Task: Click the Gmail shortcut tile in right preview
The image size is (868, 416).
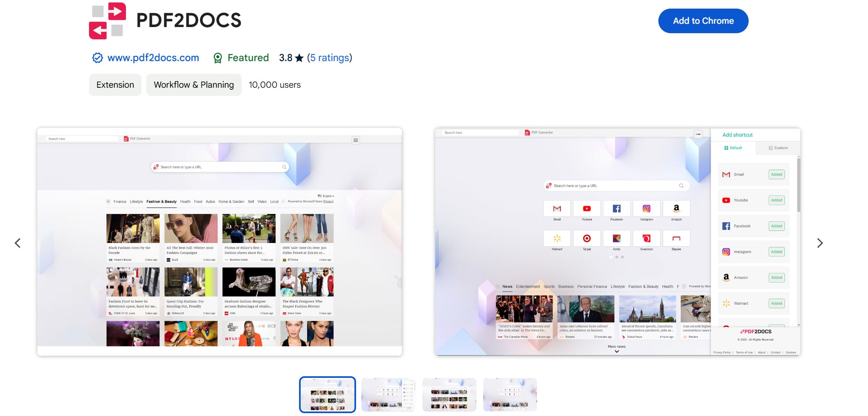Action: click(557, 209)
